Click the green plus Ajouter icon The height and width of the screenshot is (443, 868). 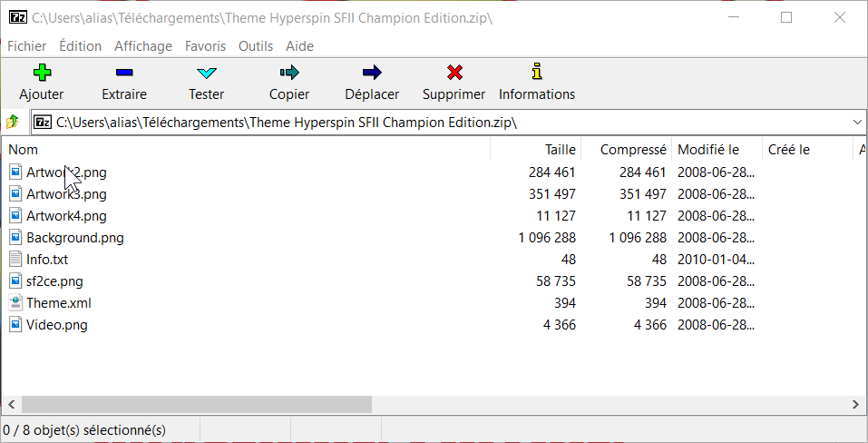coord(42,73)
